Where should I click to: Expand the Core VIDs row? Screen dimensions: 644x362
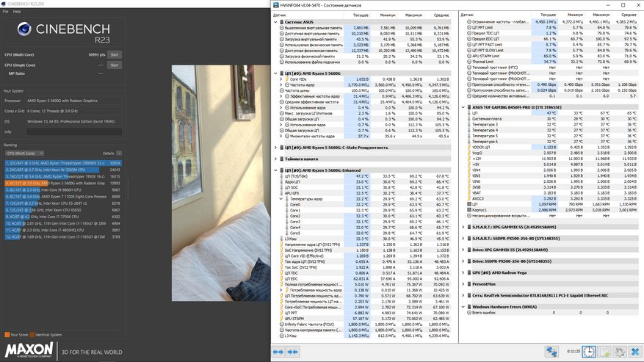(281, 79)
